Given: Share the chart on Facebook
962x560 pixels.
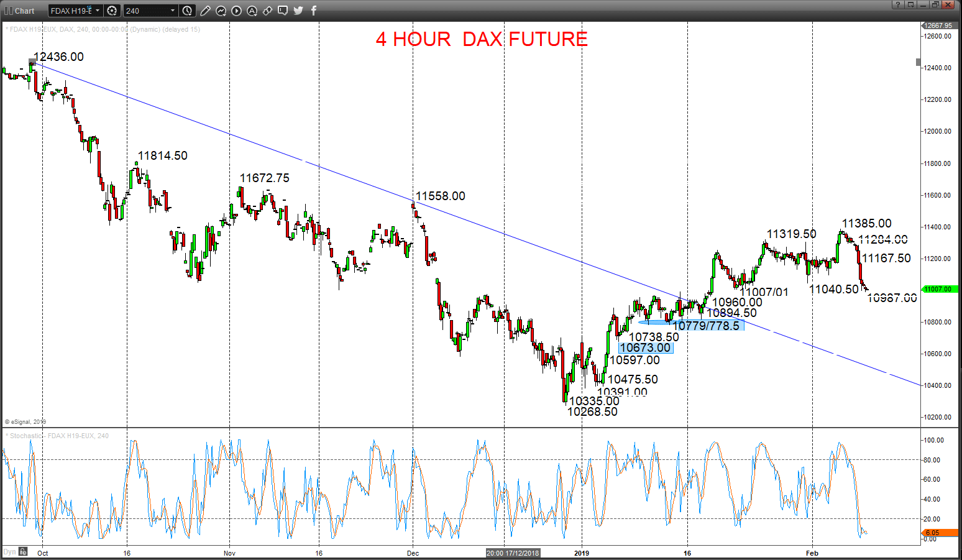Looking at the screenshot, I should pos(314,11).
